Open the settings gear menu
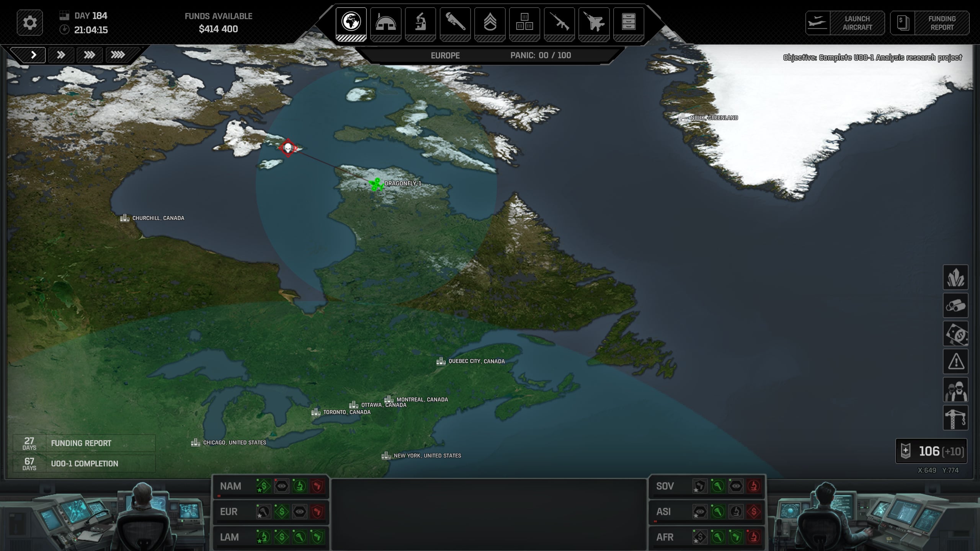Viewport: 980px width, 551px height. tap(30, 23)
